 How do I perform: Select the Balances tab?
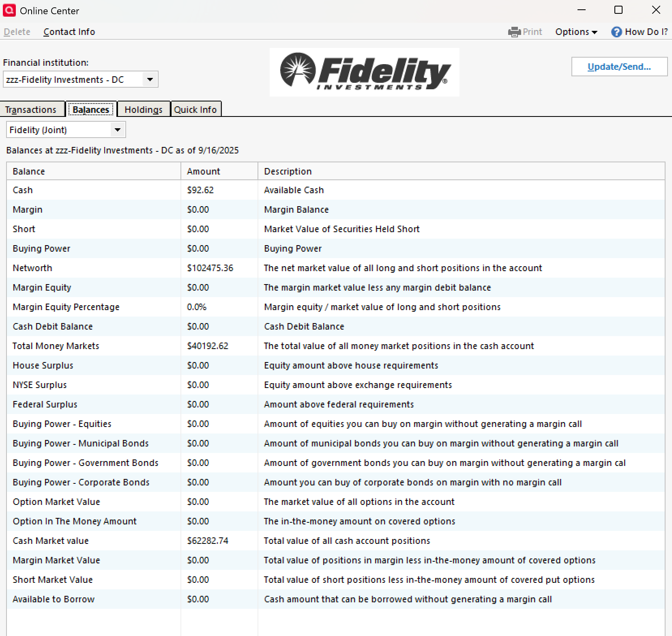[x=91, y=110]
